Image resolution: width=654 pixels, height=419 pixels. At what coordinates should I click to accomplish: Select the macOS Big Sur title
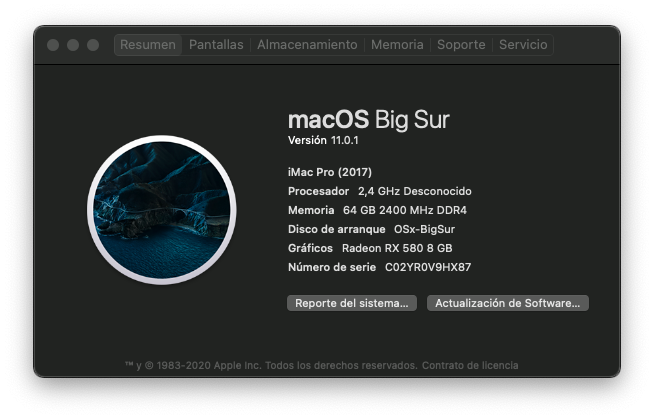369,120
